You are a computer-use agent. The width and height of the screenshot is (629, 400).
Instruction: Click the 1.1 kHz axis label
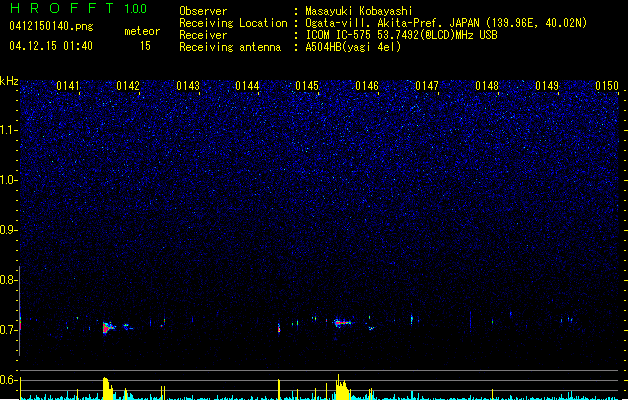(x=8, y=130)
